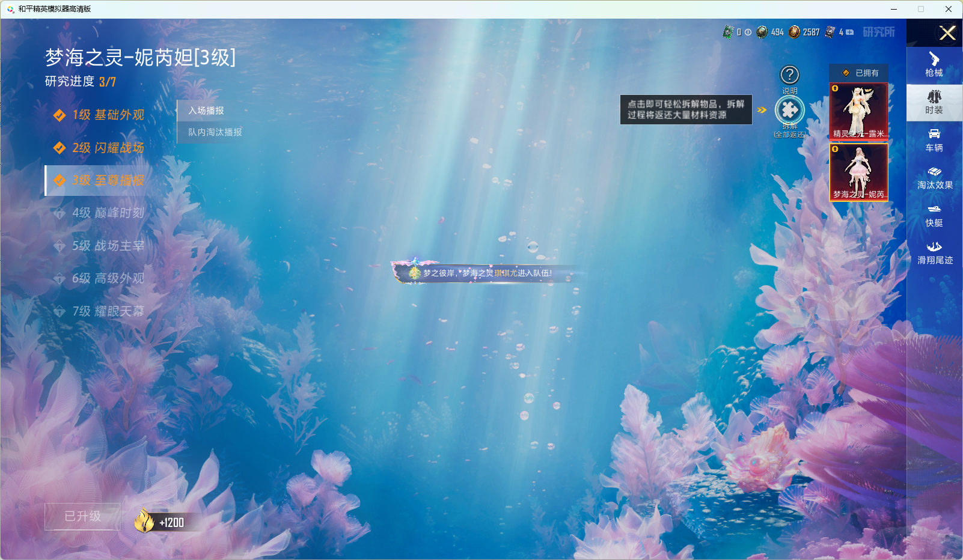Click the info icon next to green ticket count
This screenshot has width=963, height=560.
pos(748,32)
